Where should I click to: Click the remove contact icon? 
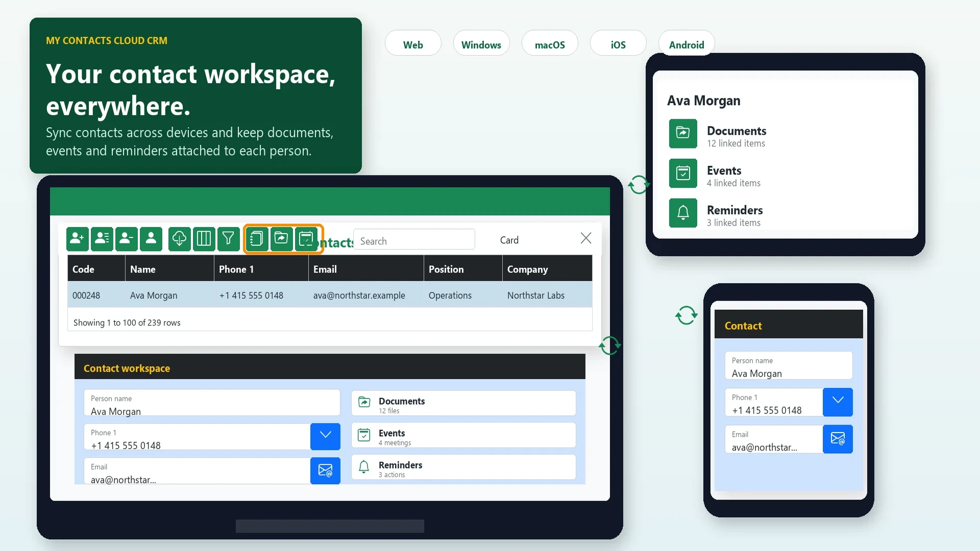pos(127,238)
